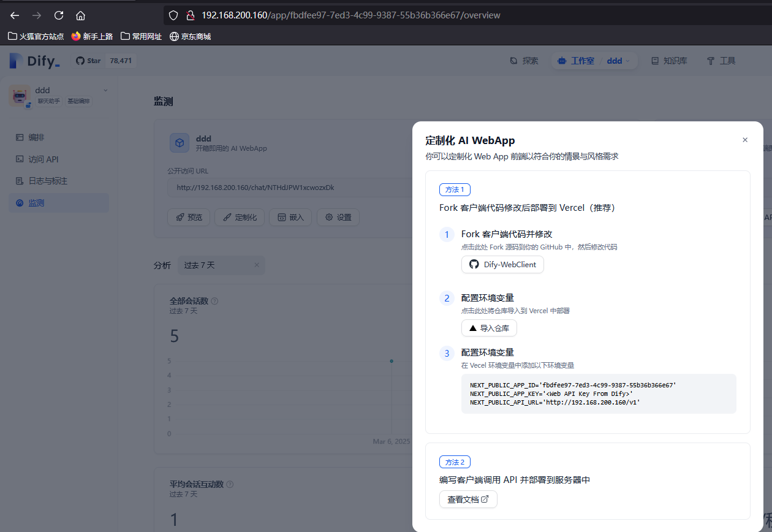The image size is (772, 532).
Task: Expand the sidebar ddd app chevron
Action: pyautogui.click(x=105, y=91)
